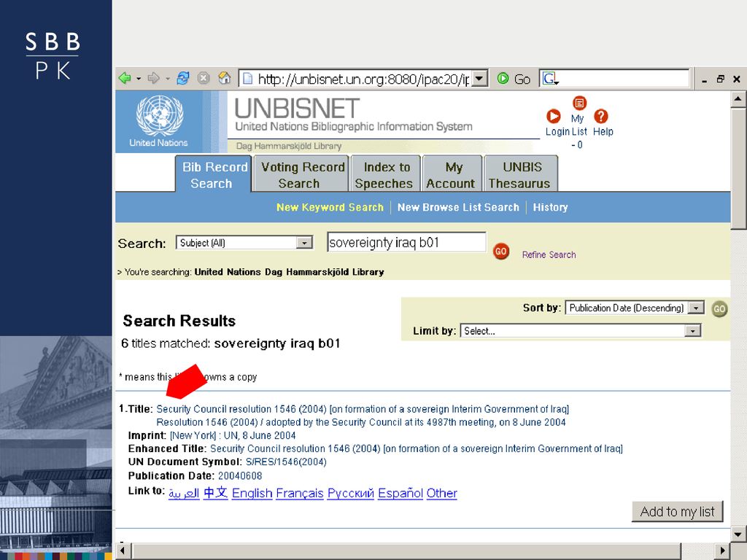Open the Help question mark icon

point(601,117)
